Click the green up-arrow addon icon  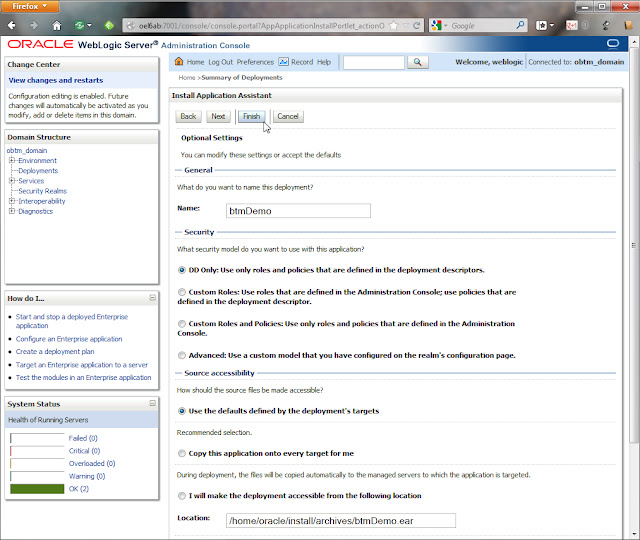[109, 25]
